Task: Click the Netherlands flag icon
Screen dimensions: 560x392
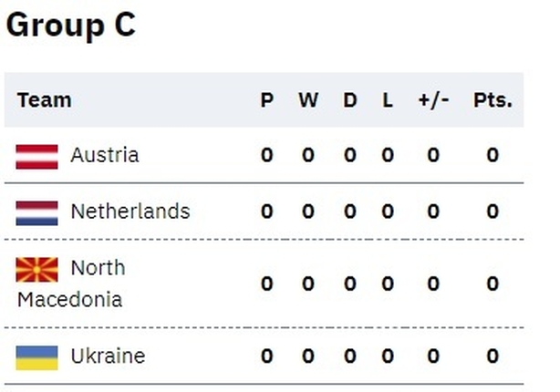Action: [x=36, y=212]
